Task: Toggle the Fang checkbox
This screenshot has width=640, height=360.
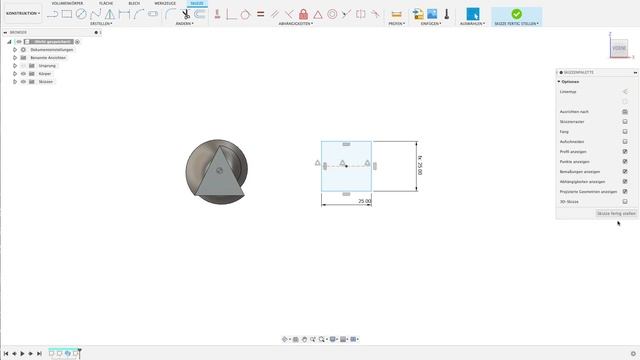Action: pyautogui.click(x=625, y=131)
